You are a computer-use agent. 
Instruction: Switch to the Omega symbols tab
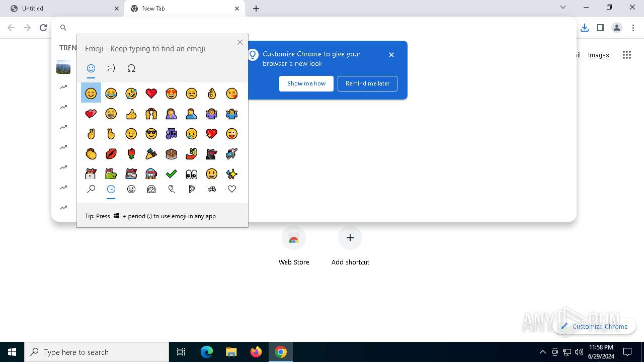pyautogui.click(x=131, y=68)
